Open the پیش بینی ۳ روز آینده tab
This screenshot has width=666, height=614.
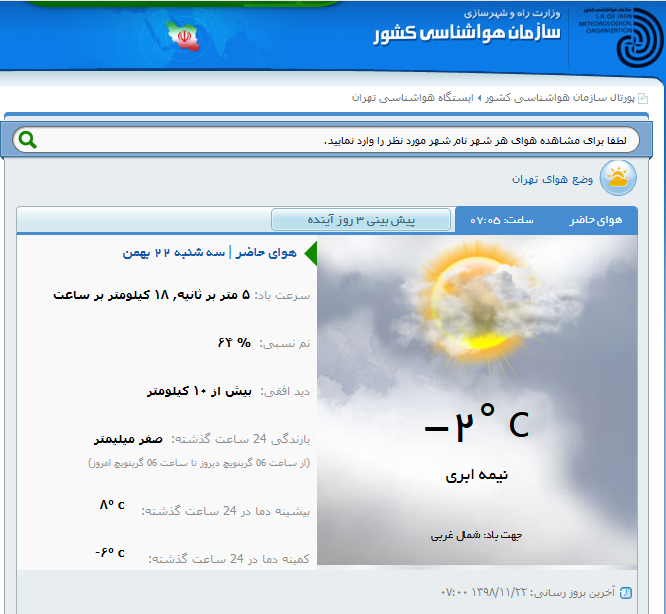point(361,220)
